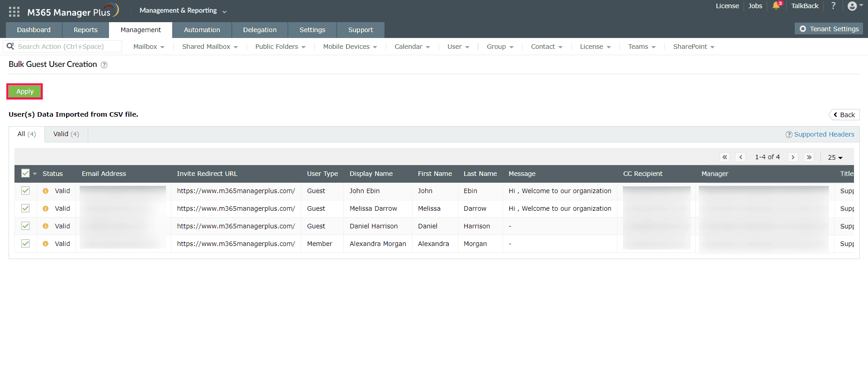This screenshot has width=868, height=388.
Task: Click the John Ebin display name cell
Action: [x=365, y=191]
